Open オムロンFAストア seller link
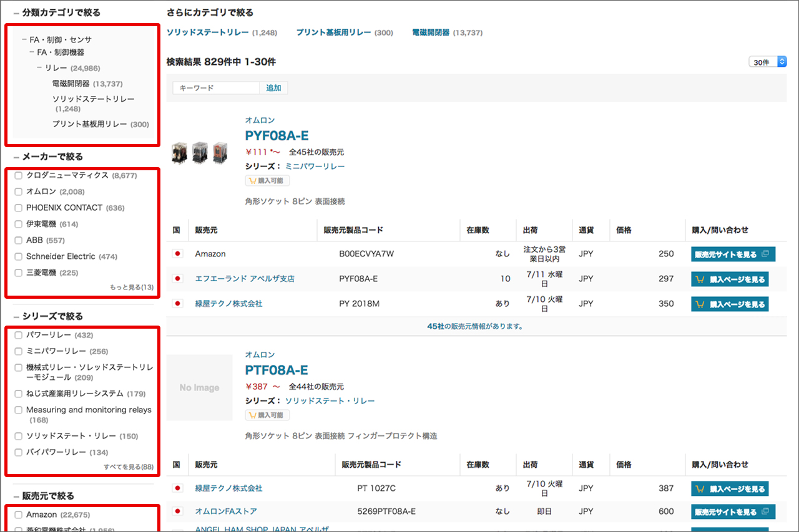 [226, 511]
